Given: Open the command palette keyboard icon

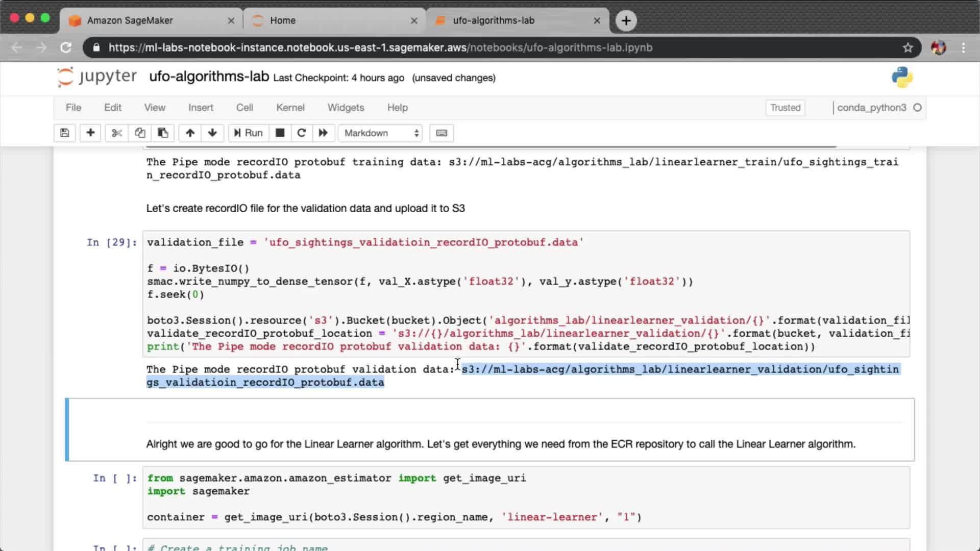Looking at the screenshot, I should pyautogui.click(x=442, y=133).
